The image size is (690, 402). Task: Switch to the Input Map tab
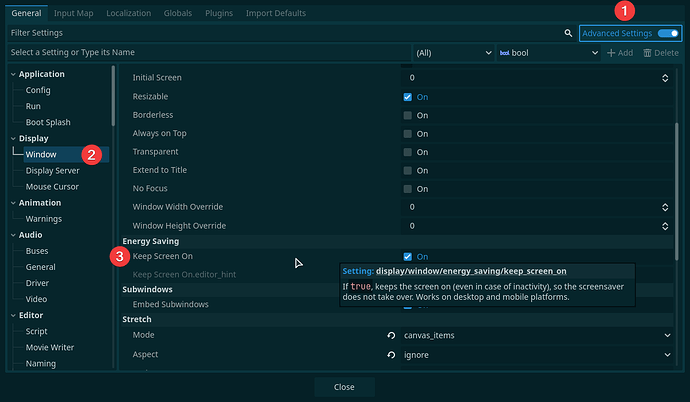(73, 13)
